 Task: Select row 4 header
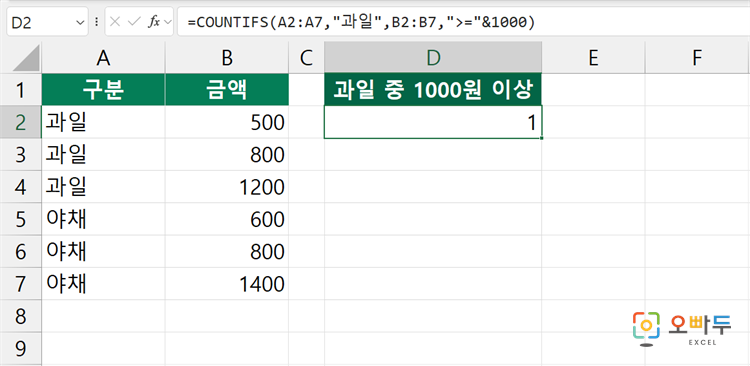(21, 187)
